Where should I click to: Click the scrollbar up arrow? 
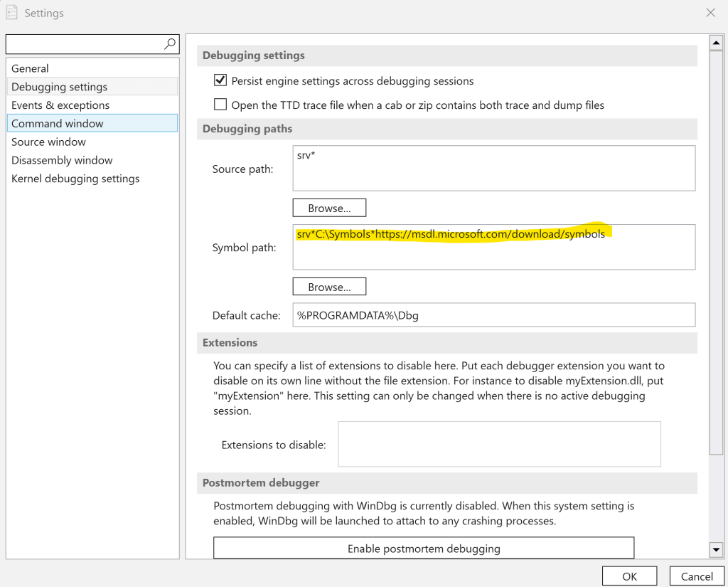716,43
